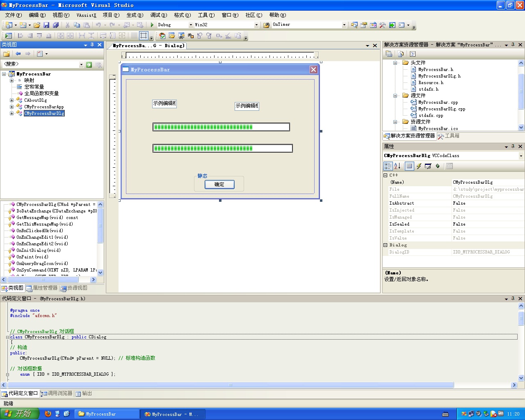Click the Start Debugging green arrow
This screenshot has height=420, width=525.
point(152,25)
